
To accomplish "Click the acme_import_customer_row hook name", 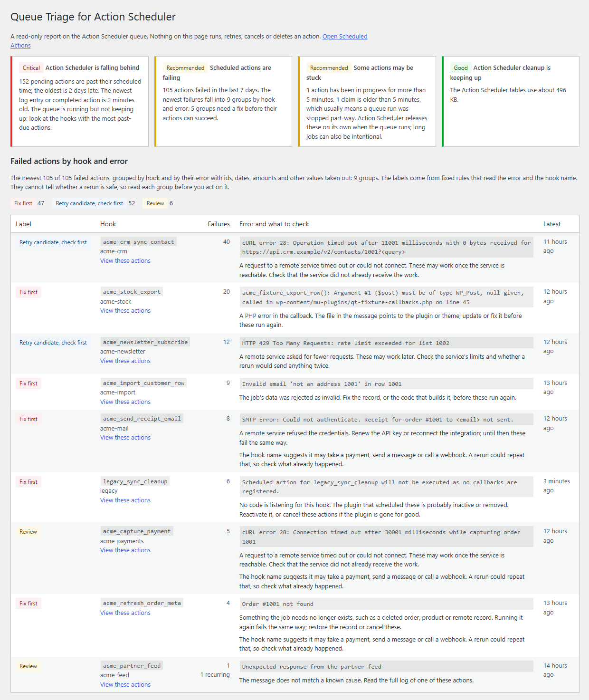I will click(x=143, y=383).
